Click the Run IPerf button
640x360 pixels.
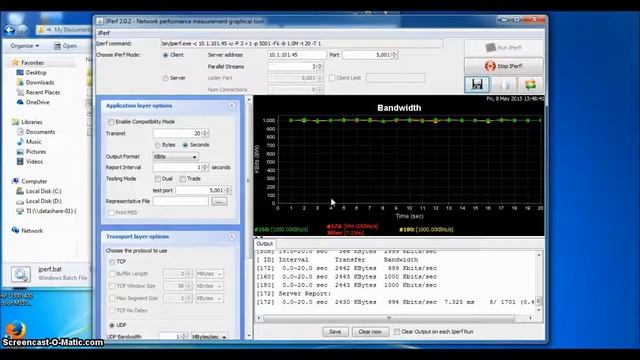pos(504,48)
